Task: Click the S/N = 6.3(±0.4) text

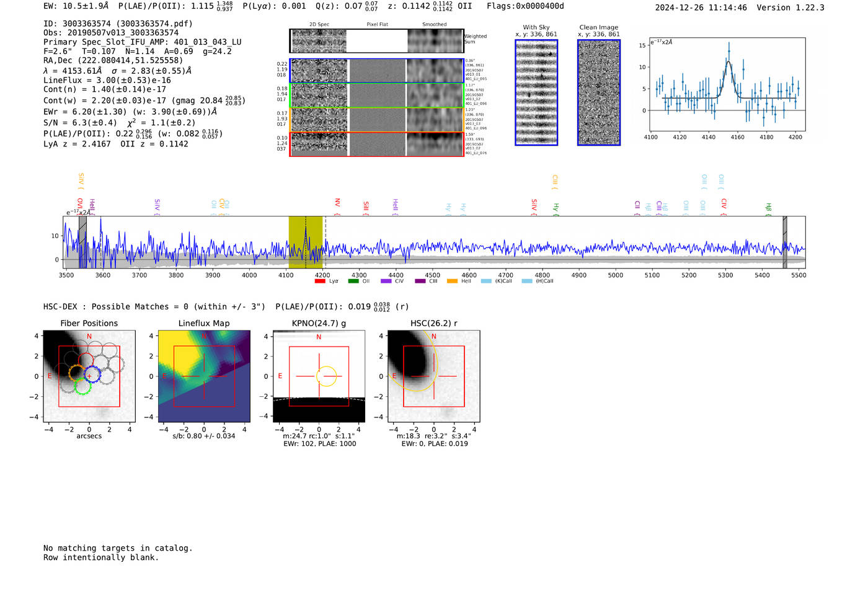Action: click(x=80, y=123)
